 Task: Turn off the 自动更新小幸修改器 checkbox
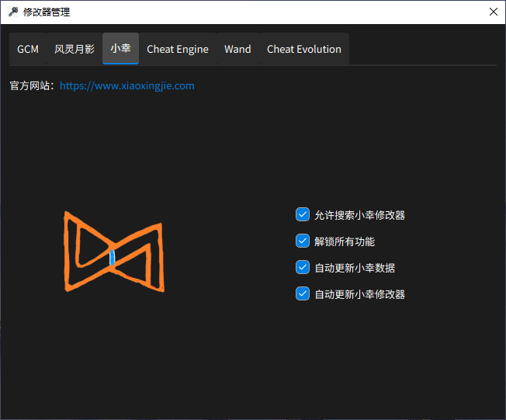pos(303,294)
